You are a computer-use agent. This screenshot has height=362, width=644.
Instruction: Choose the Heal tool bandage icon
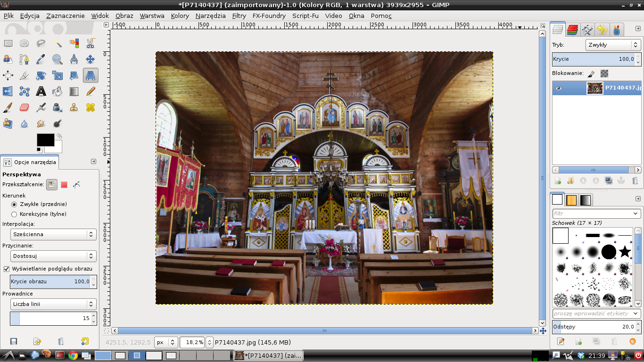click(91, 107)
